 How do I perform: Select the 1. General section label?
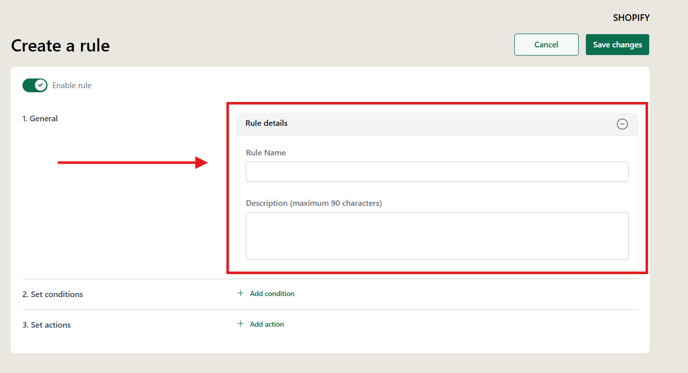click(x=40, y=118)
